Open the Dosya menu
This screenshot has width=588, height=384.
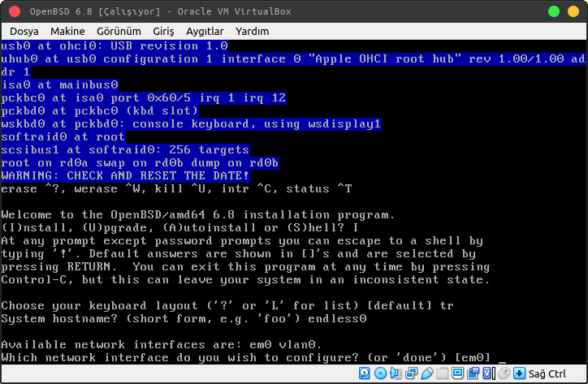click(24, 32)
